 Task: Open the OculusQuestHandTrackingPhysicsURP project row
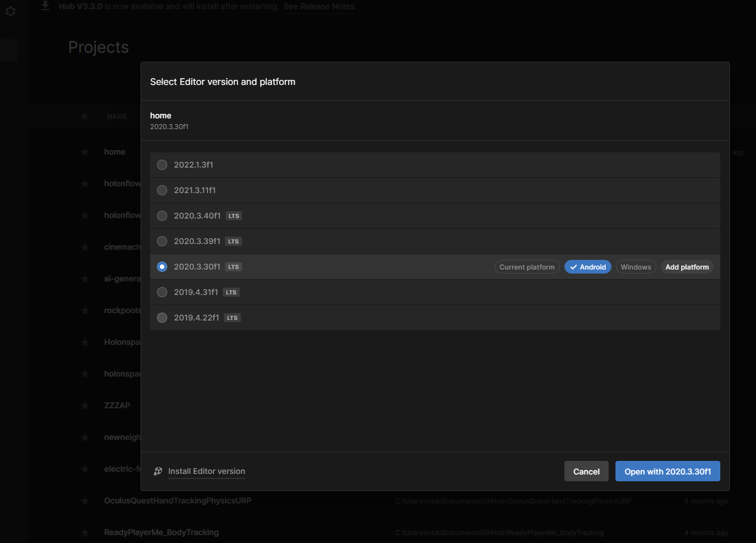tap(391, 501)
